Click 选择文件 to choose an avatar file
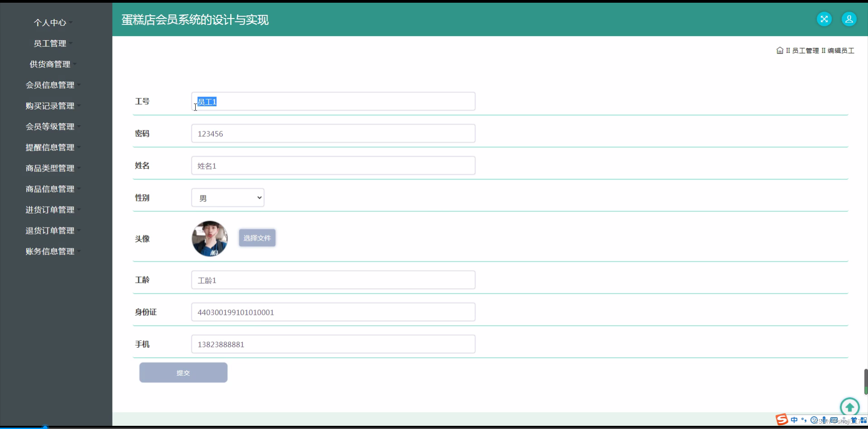The height and width of the screenshot is (429, 868). (257, 238)
